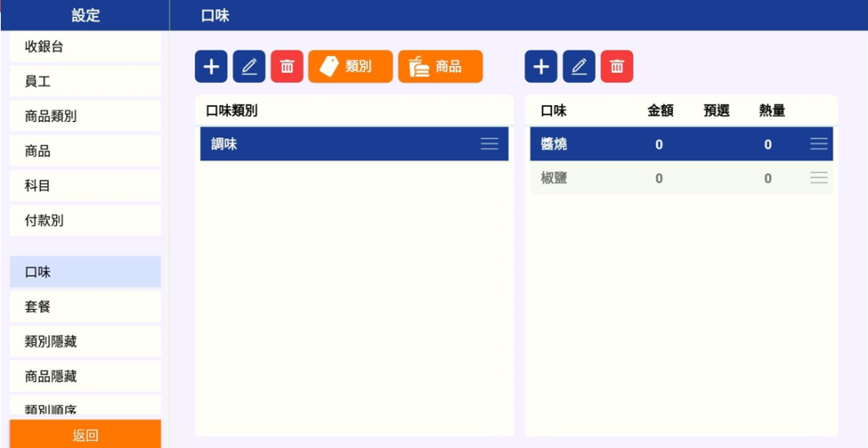Delete selected flavor with red trash icon
The height and width of the screenshot is (448, 868).
click(617, 66)
